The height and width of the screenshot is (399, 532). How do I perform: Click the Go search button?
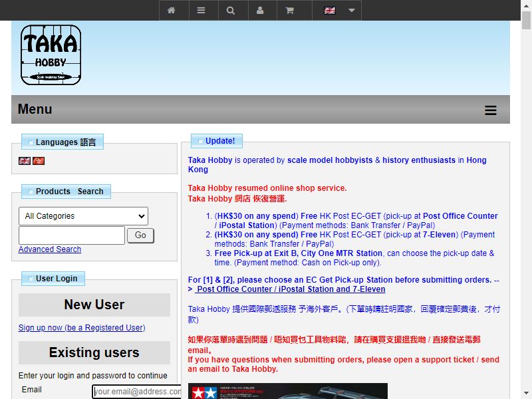[140, 235]
